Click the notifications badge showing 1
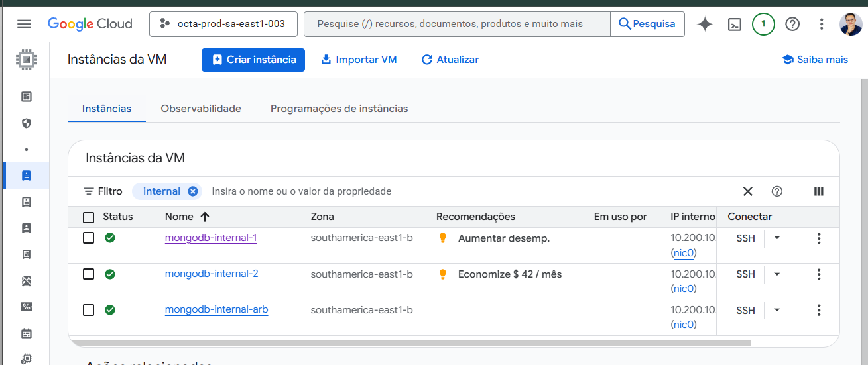868x365 pixels. coord(763,24)
